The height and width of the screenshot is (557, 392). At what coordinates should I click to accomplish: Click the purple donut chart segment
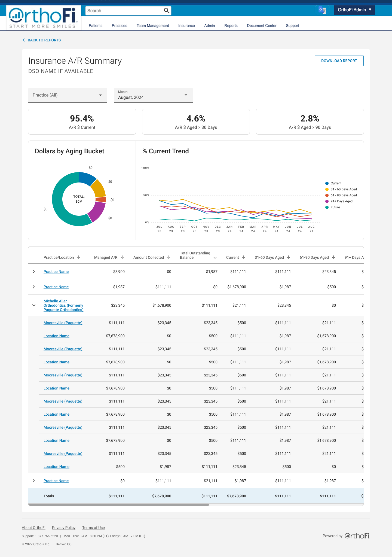[x=97, y=212]
